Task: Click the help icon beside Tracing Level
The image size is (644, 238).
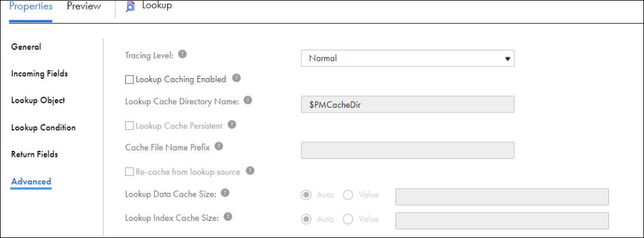Action: point(183,54)
